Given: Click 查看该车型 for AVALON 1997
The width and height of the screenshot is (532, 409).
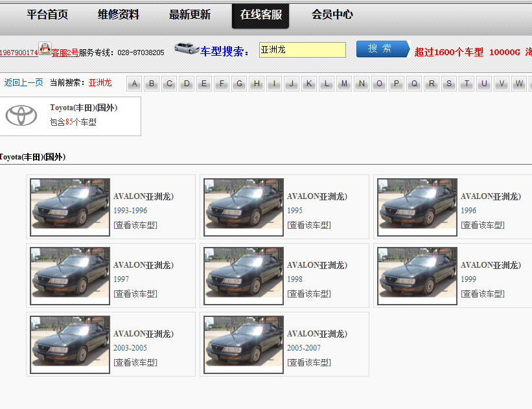Looking at the screenshot, I should pos(135,294).
